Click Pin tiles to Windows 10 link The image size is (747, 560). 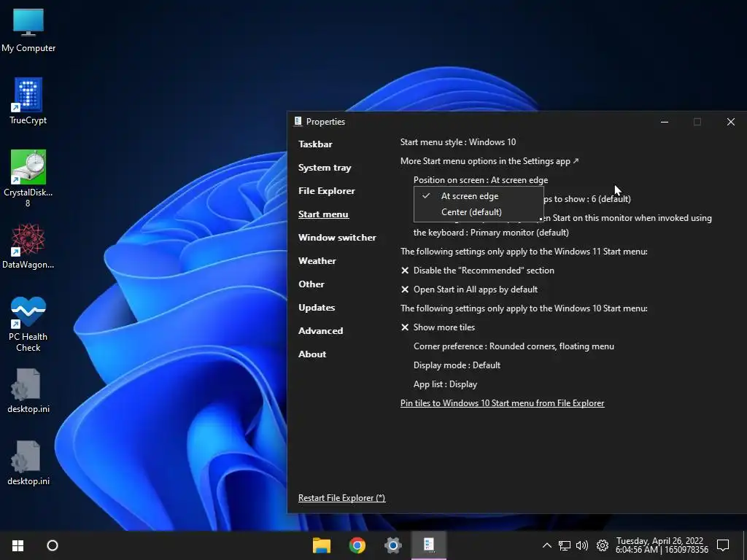click(502, 403)
